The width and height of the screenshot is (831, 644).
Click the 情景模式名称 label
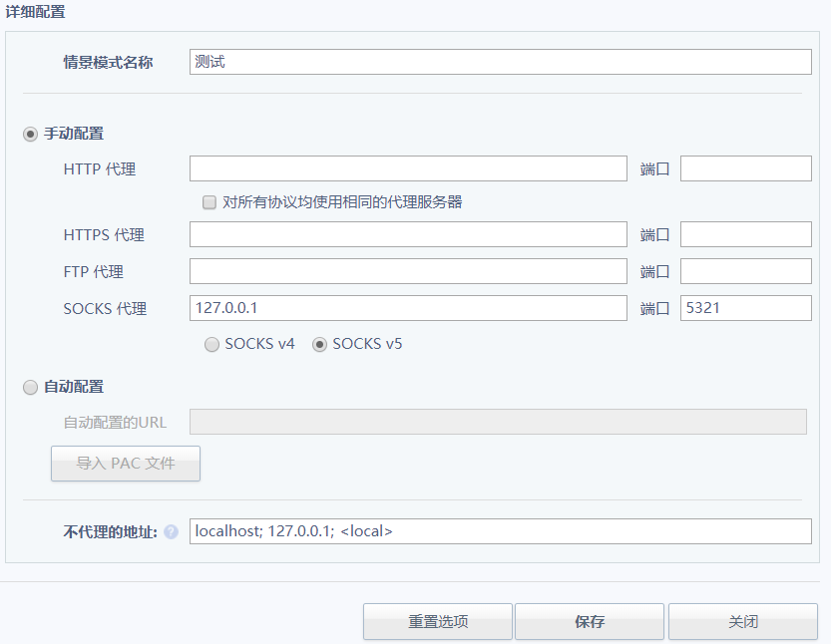(108, 63)
